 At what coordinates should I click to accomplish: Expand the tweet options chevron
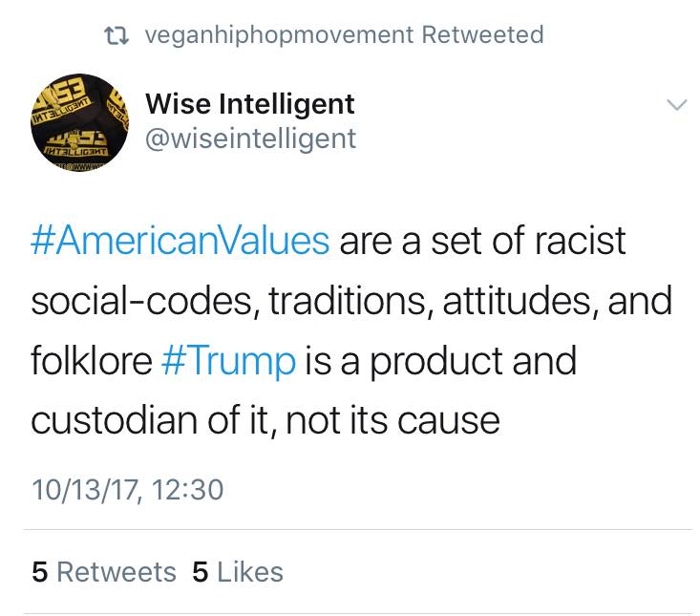[675, 103]
